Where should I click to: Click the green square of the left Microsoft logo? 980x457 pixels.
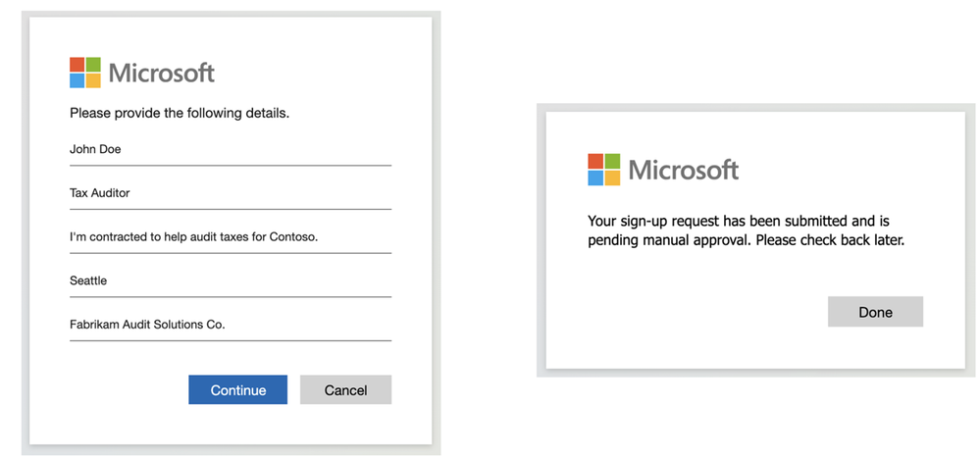tap(93, 65)
